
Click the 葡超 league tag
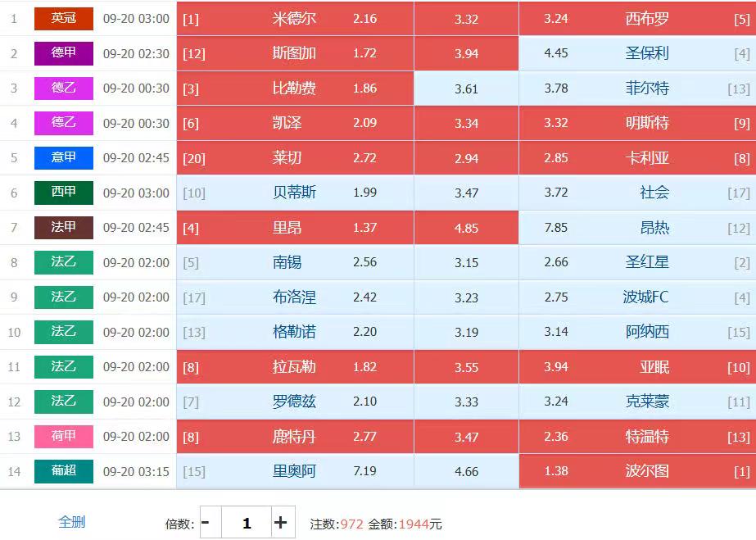tap(64, 471)
